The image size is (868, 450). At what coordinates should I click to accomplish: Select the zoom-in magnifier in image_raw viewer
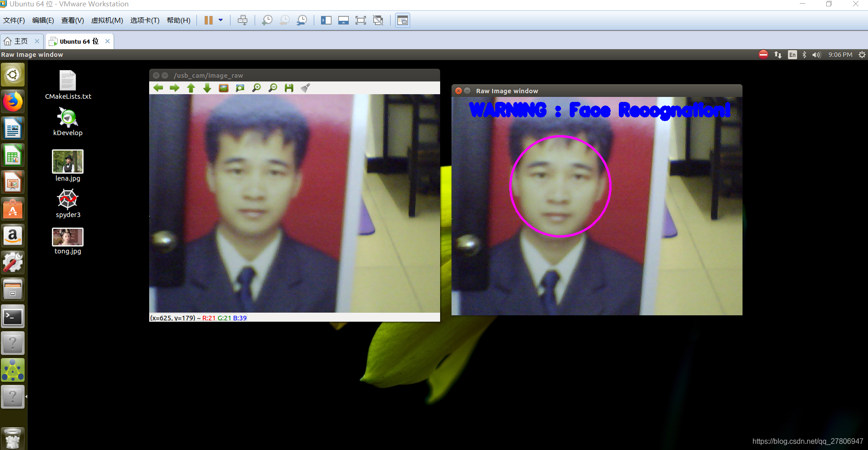tap(257, 88)
